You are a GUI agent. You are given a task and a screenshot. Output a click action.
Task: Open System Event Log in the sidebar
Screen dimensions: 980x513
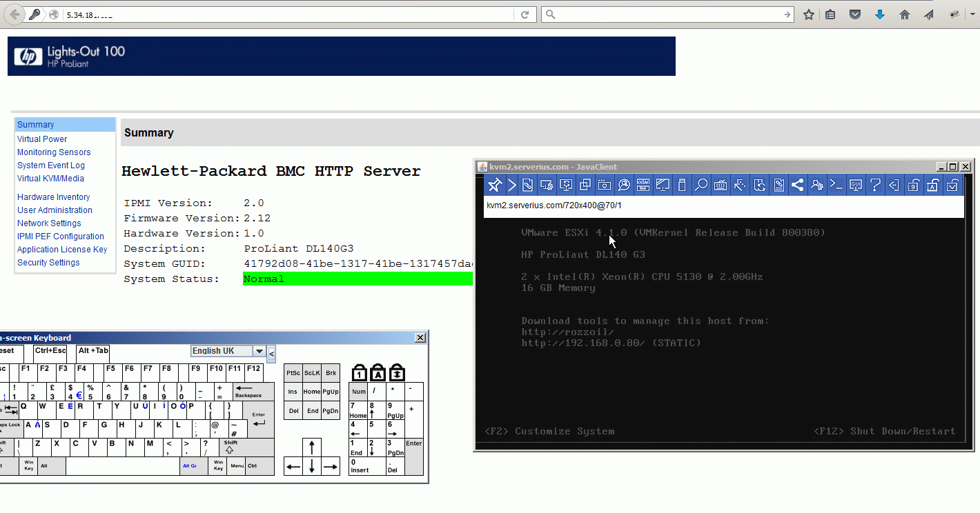pyautogui.click(x=51, y=165)
